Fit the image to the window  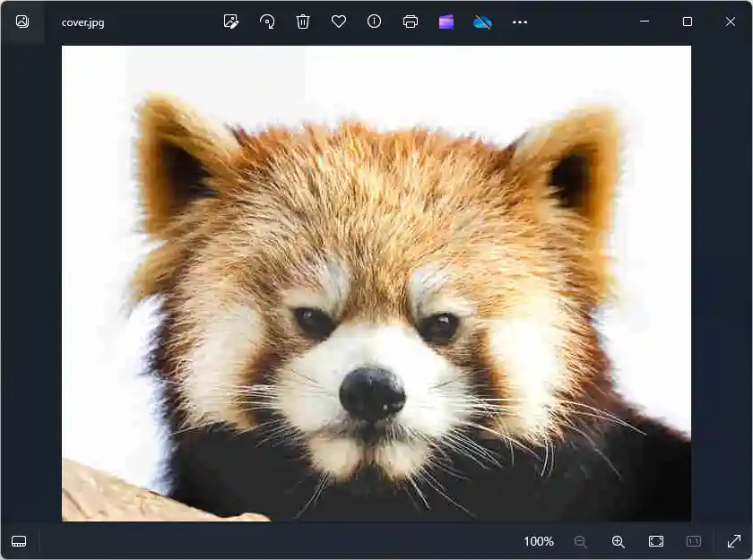(x=655, y=541)
